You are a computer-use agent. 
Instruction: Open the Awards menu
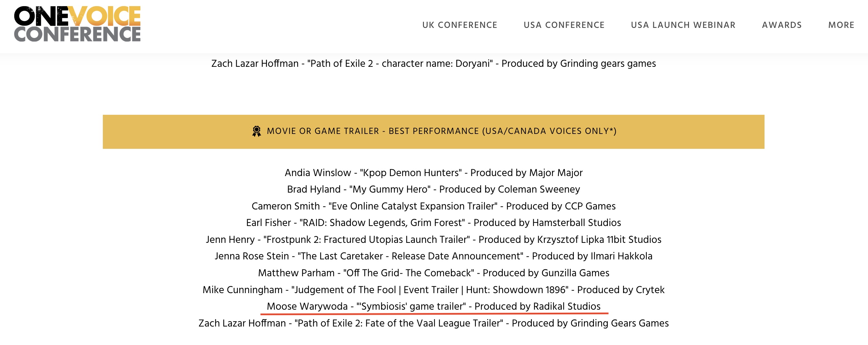coord(782,25)
